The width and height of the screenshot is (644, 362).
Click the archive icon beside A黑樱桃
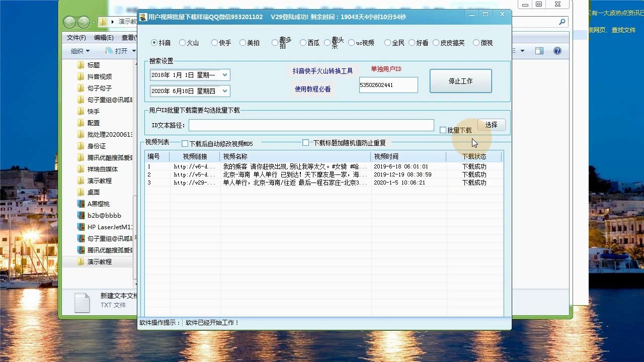(x=80, y=204)
